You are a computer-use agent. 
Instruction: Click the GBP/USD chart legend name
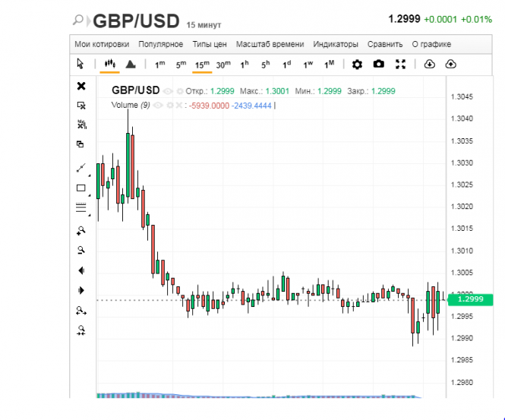136,90
